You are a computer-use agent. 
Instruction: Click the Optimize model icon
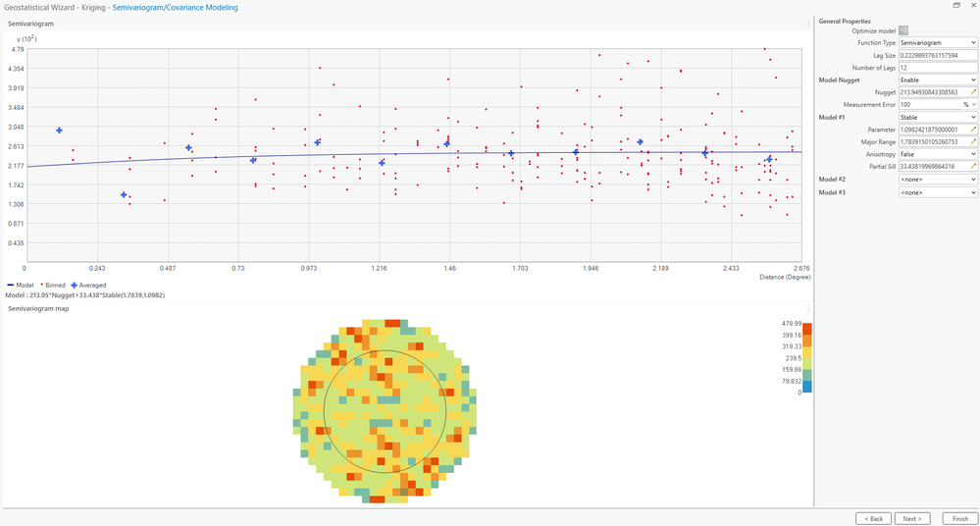903,30
